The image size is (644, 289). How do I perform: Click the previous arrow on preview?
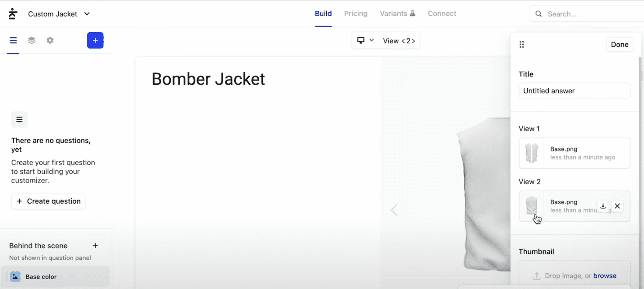394,210
